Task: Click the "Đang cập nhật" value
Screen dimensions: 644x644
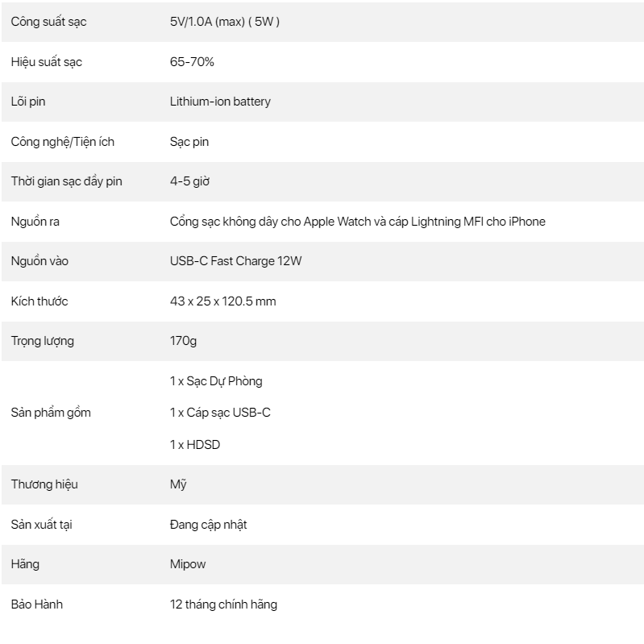Action: [208, 525]
